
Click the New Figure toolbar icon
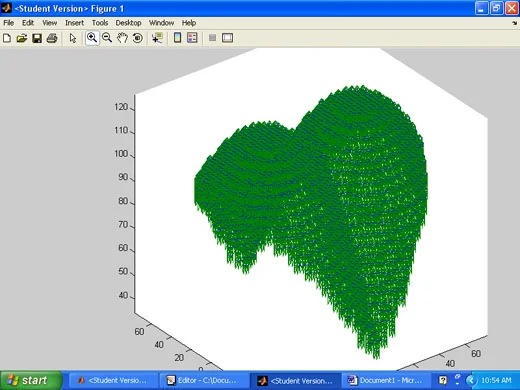[7, 38]
